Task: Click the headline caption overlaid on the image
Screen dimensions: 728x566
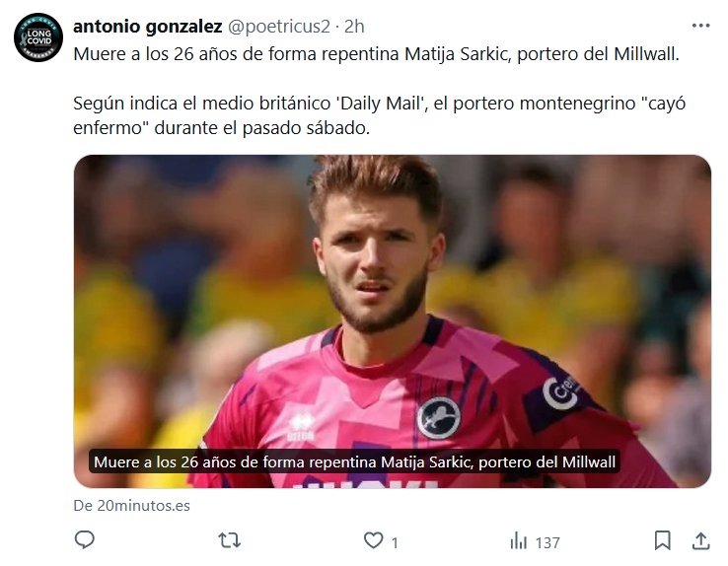Action: click(x=354, y=461)
